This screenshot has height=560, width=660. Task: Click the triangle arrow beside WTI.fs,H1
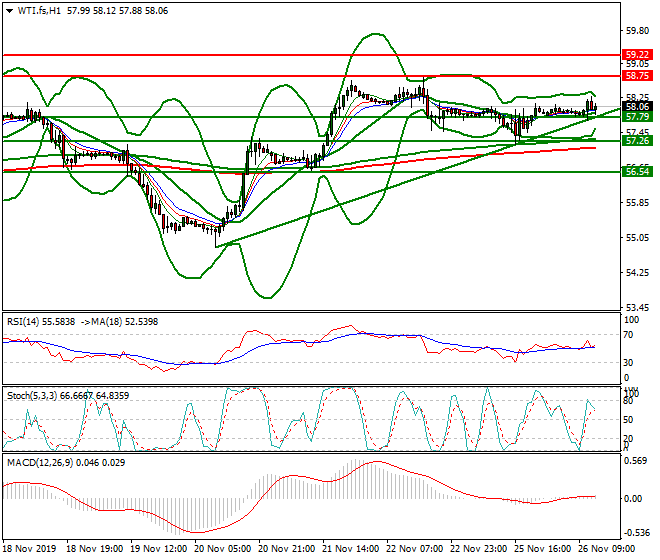point(9,10)
